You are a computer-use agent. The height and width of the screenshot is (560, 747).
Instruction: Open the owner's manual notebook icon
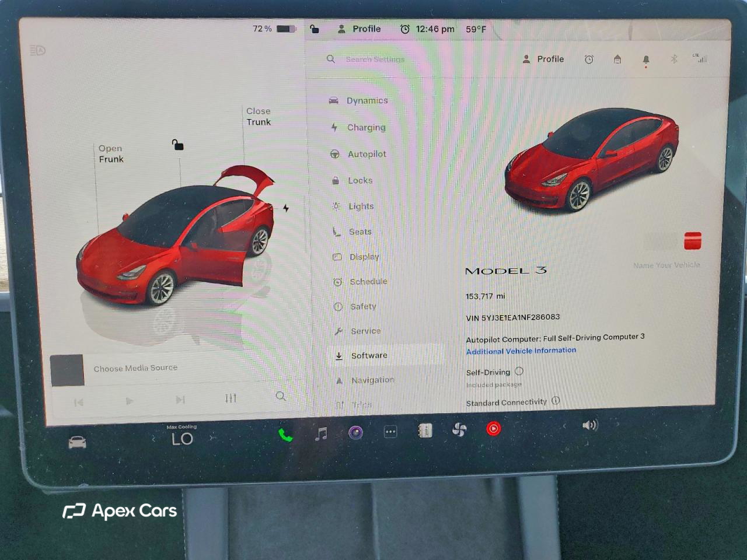coord(425,430)
